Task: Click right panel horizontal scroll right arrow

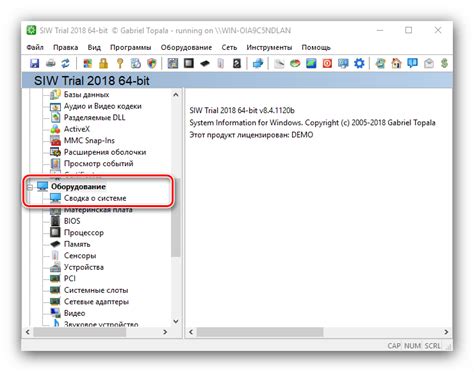Action: (x=446, y=332)
